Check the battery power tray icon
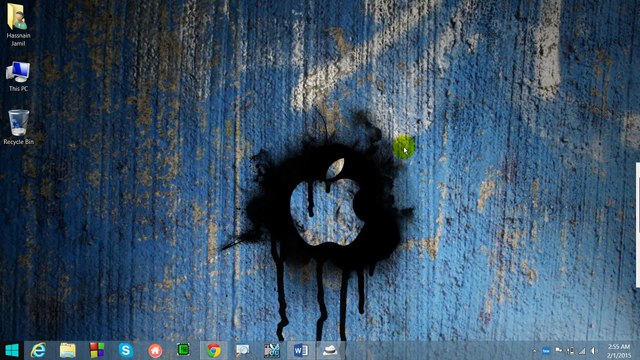Image resolution: width=640 pixels, height=360 pixels. [571, 351]
